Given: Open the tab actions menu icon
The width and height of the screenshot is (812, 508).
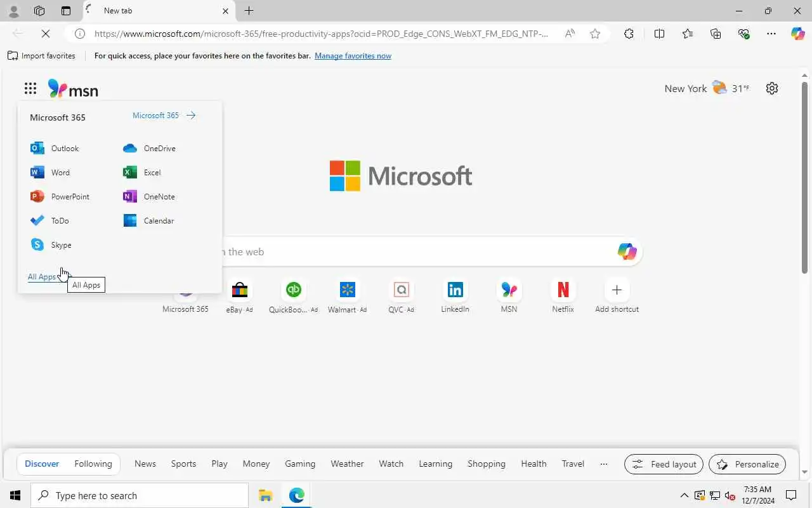Looking at the screenshot, I should (66, 11).
